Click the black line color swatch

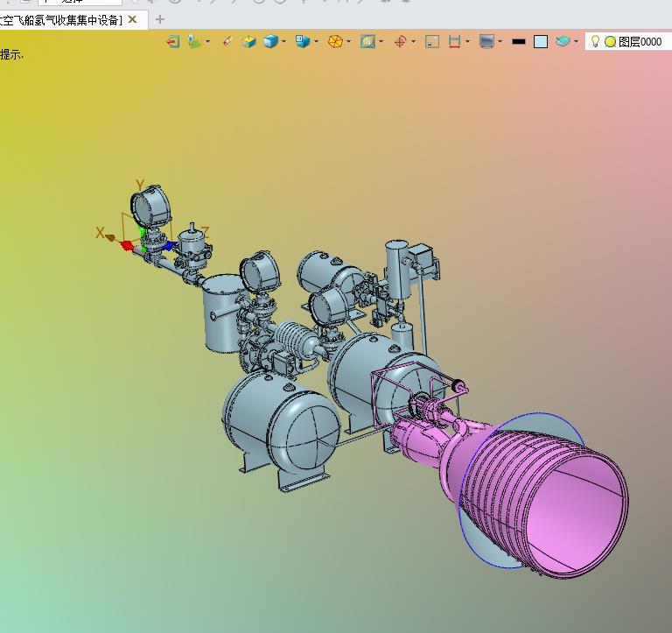click(x=519, y=42)
